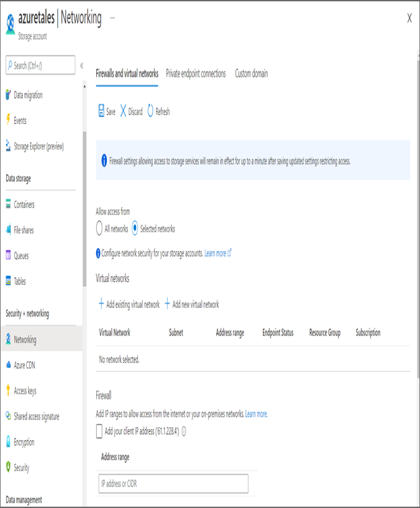Click the File shares icon
The height and width of the screenshot is (508, 420).
tap(8, 230)
